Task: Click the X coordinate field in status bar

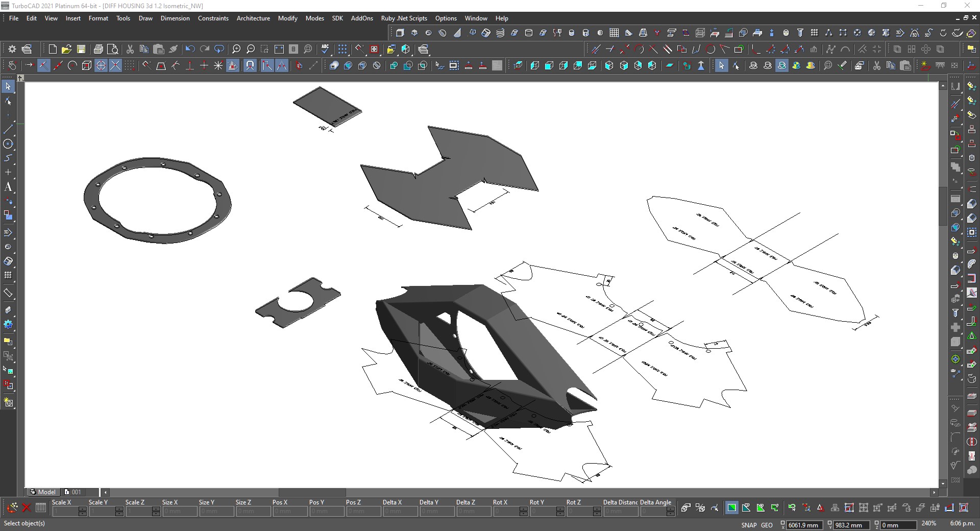Action: 804,525
